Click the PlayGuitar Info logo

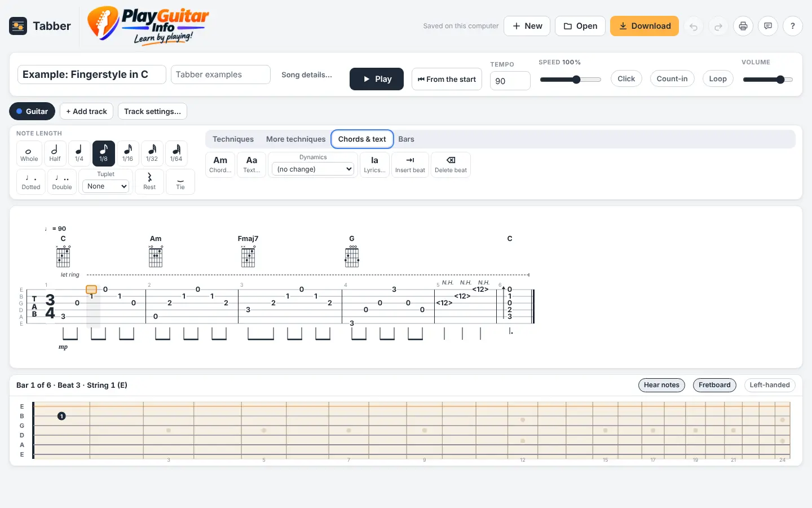pos(148,25)
